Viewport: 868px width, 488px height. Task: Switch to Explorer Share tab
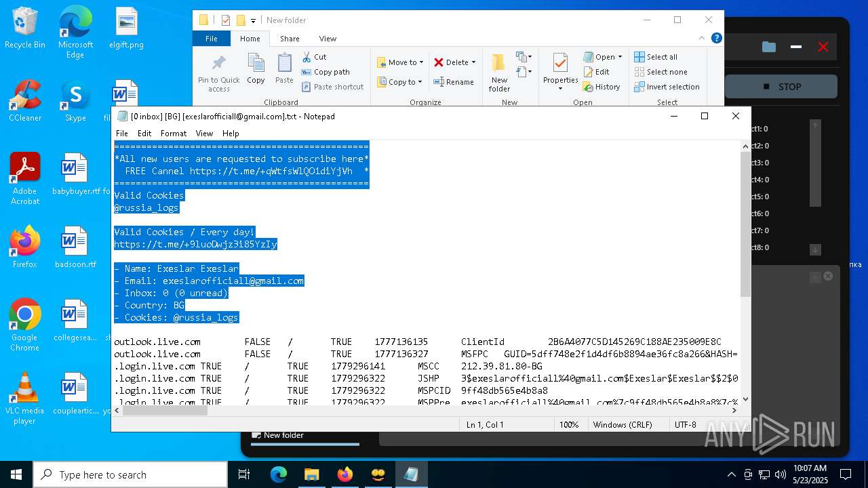pyautogui.click(x=290, y=39)
